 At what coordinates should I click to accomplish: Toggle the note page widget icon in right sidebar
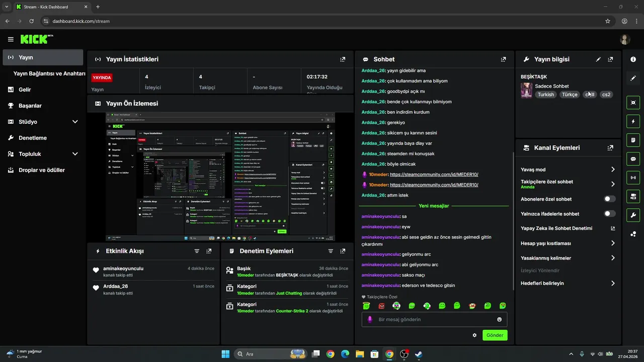[633, 140]
